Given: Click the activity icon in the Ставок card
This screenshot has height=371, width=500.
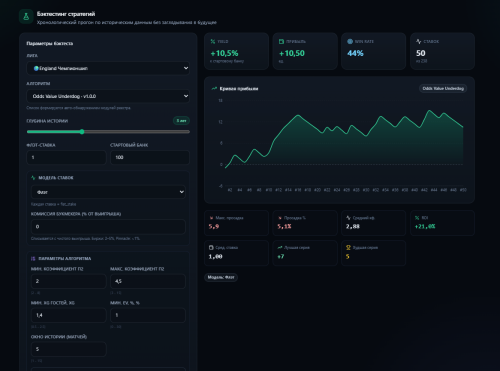Looking at the screenshot, I should pyautogui.click(x=419, y=41).
